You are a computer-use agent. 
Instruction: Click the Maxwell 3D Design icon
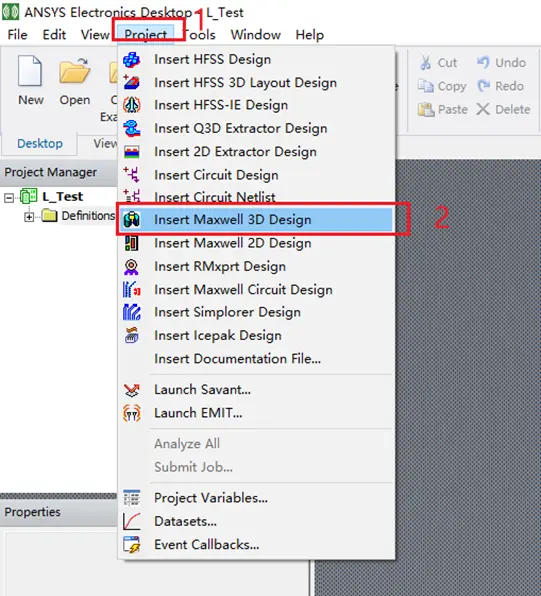[x=132, y=220]
